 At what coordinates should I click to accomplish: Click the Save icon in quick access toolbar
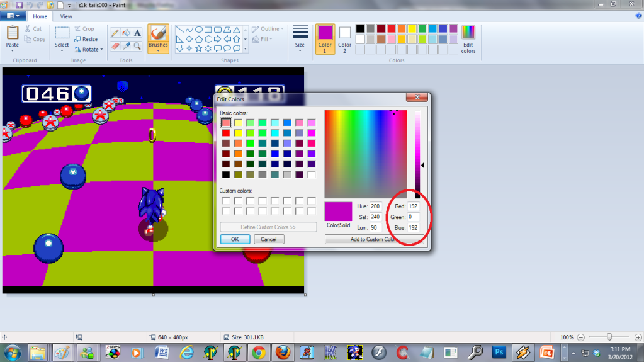point(19,5)
